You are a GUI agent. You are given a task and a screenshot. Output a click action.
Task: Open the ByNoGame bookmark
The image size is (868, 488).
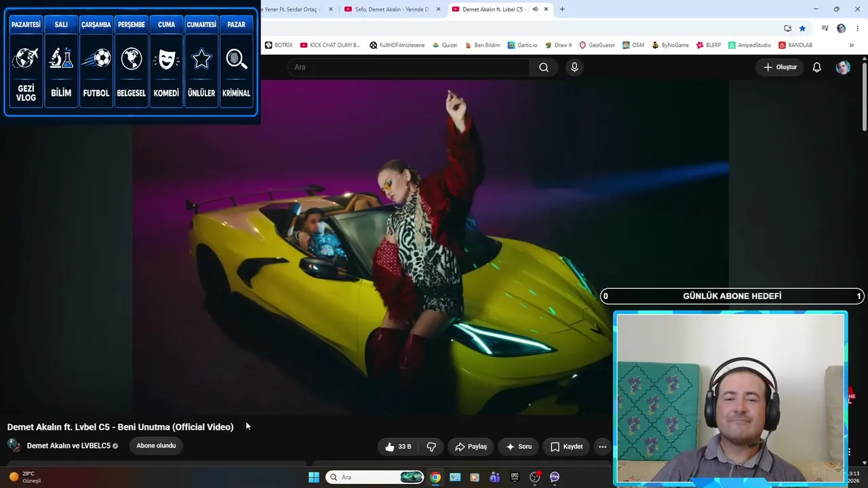tap(670, 45)
